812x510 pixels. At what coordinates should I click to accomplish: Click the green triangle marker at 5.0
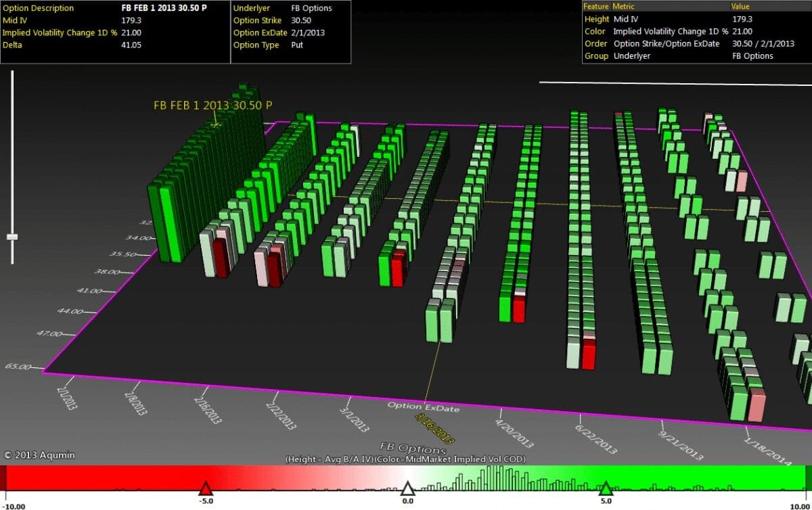coord(606,488)
